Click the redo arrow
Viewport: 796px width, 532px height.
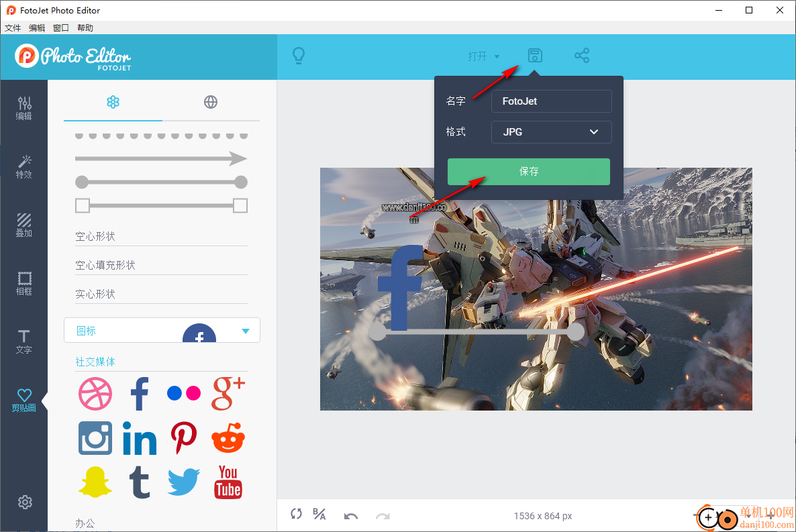pyautogui.click(x=383, y=517)
